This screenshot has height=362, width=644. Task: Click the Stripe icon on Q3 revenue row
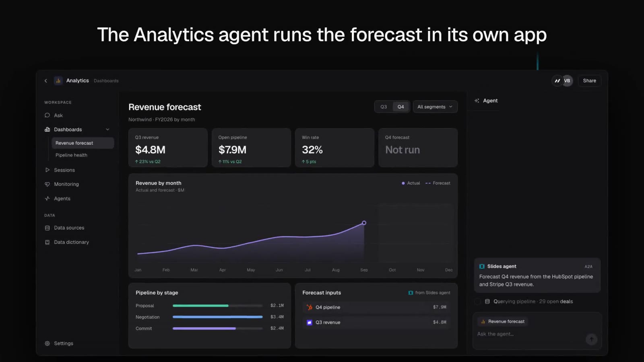(310, 323)
